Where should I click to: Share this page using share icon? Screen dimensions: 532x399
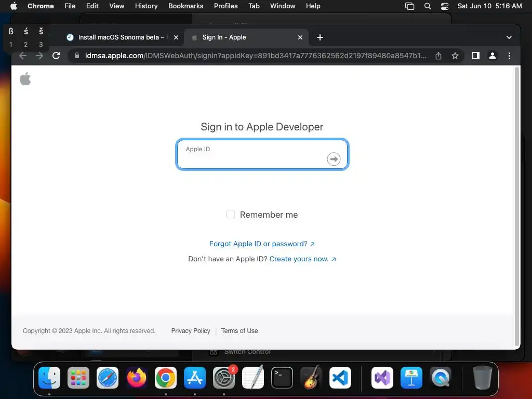(x=438, y=56)
